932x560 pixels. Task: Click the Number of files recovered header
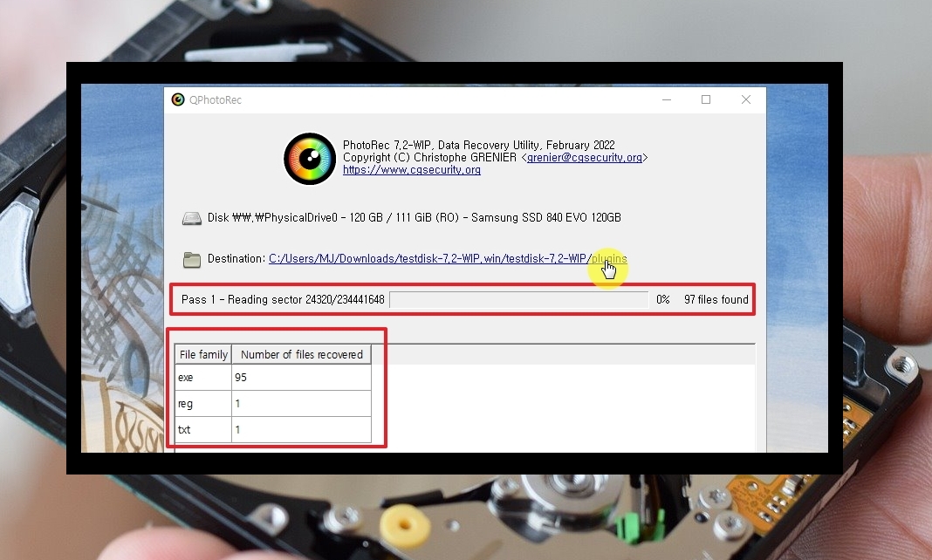point(301,354)
